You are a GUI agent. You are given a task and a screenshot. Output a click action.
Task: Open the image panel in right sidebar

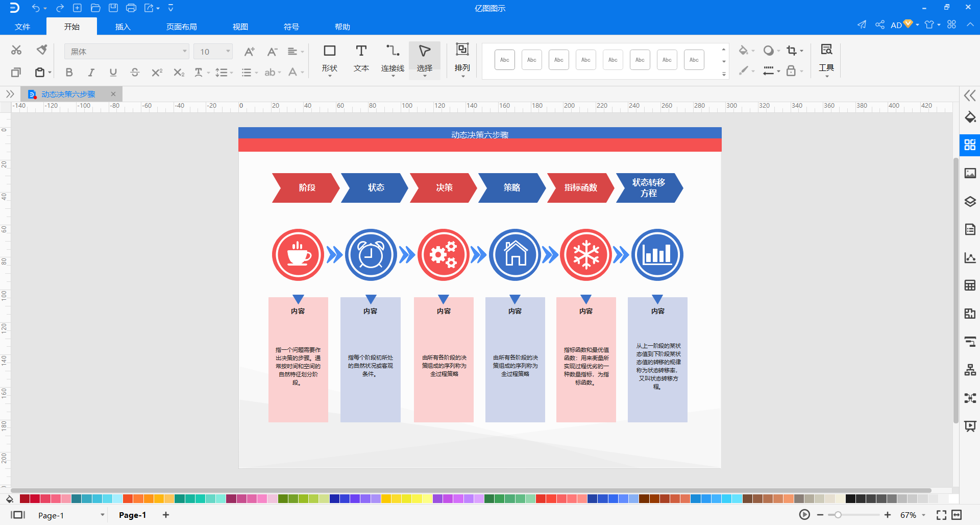(x=970, y=173)
